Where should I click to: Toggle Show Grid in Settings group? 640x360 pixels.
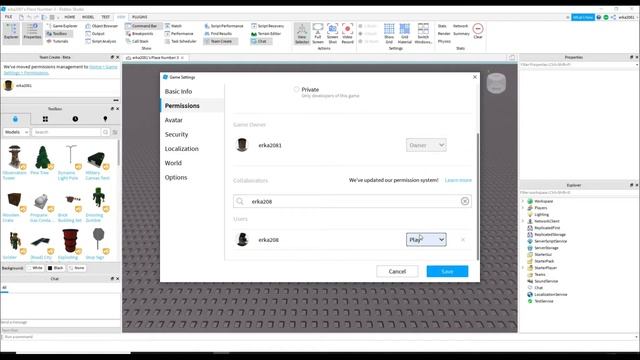pos(389,33)
